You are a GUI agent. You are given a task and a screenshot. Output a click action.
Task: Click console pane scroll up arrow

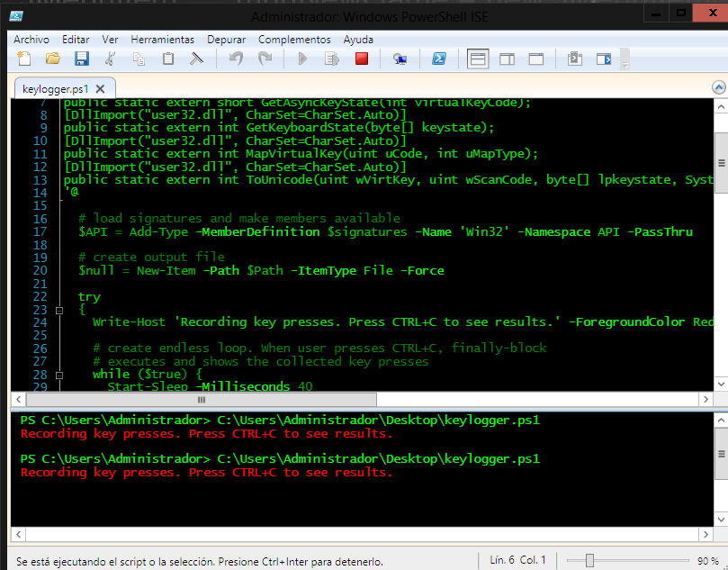pyautogui.click(x=721, y=421)
